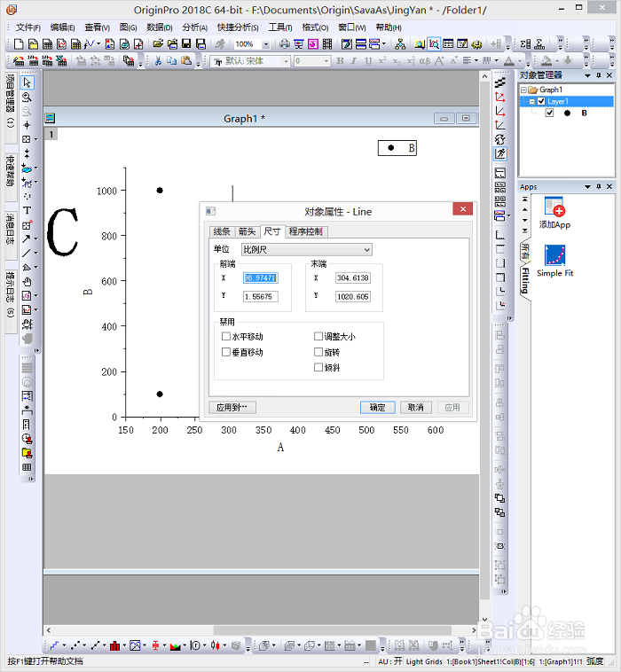Open the Object Manager panel options arrow
This screenshot has height=672, width=621.
click(587, 75)
